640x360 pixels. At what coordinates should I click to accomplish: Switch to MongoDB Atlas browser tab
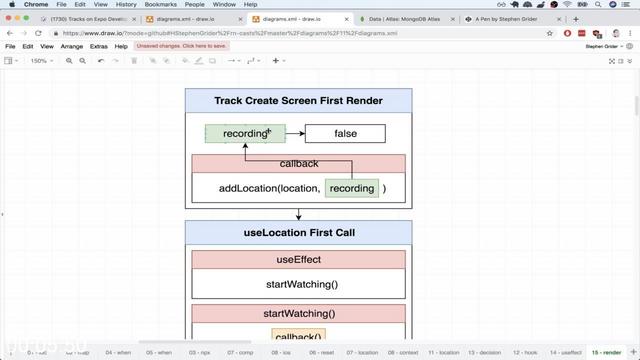407,19
